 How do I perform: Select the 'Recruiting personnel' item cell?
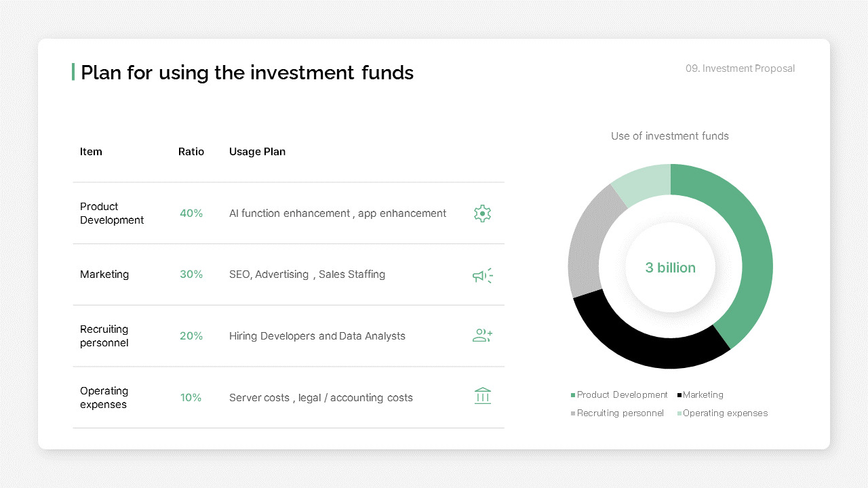104,336
